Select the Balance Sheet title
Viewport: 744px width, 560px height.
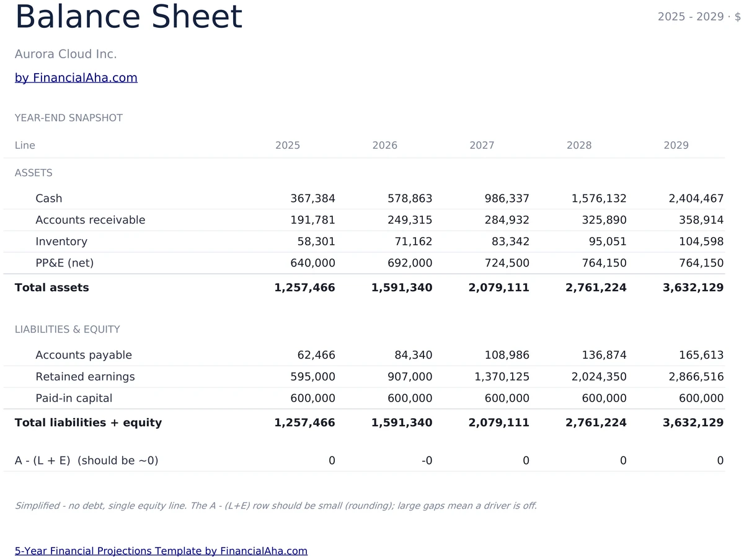128,17
